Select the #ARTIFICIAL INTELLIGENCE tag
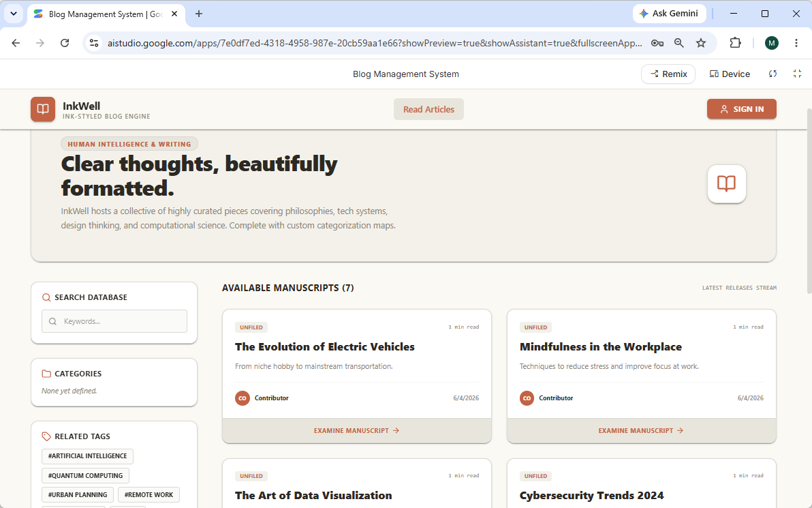This screenshot has height=508, width=812. pyautogui.click(x=87, y=456)
